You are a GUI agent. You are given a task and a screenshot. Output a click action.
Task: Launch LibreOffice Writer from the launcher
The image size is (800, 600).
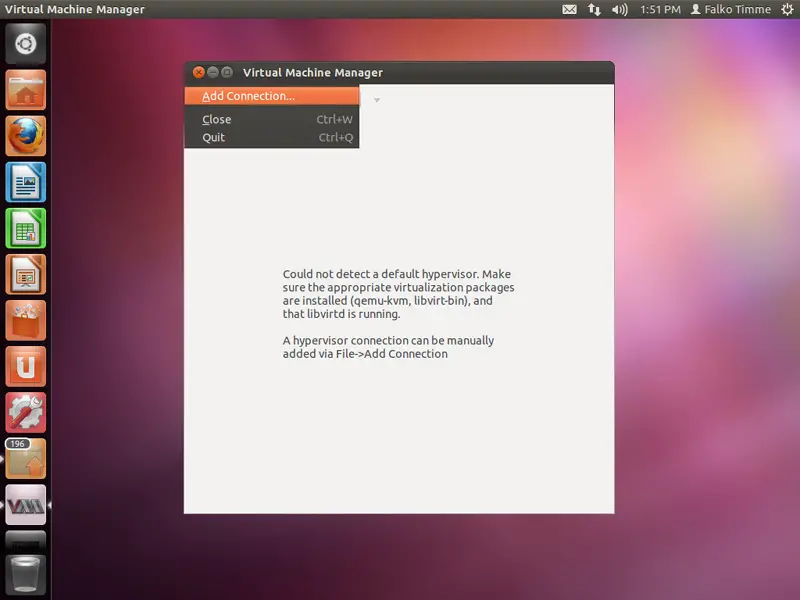(26, 182)
